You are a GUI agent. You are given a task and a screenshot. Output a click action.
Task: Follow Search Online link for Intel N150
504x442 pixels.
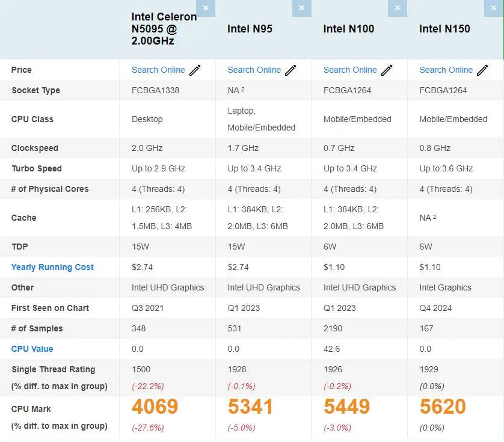tap(446, 70)
